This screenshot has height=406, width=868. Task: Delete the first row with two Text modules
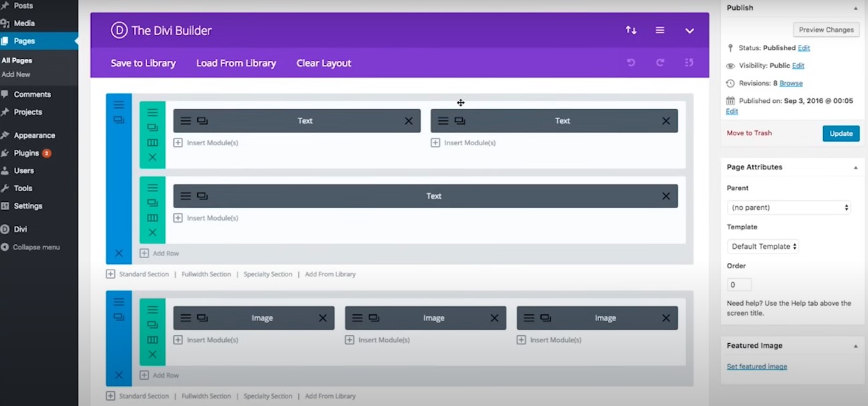[152, 157]
